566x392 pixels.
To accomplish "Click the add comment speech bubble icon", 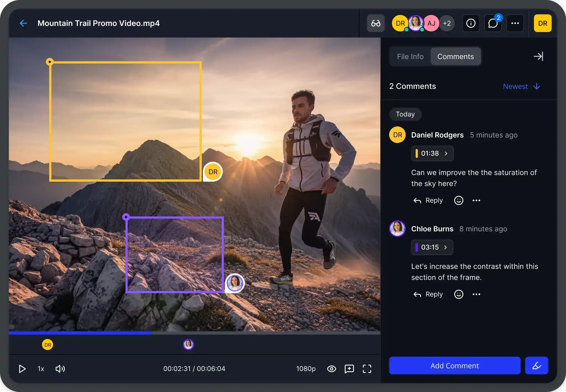I will click(x=349, y=369).
